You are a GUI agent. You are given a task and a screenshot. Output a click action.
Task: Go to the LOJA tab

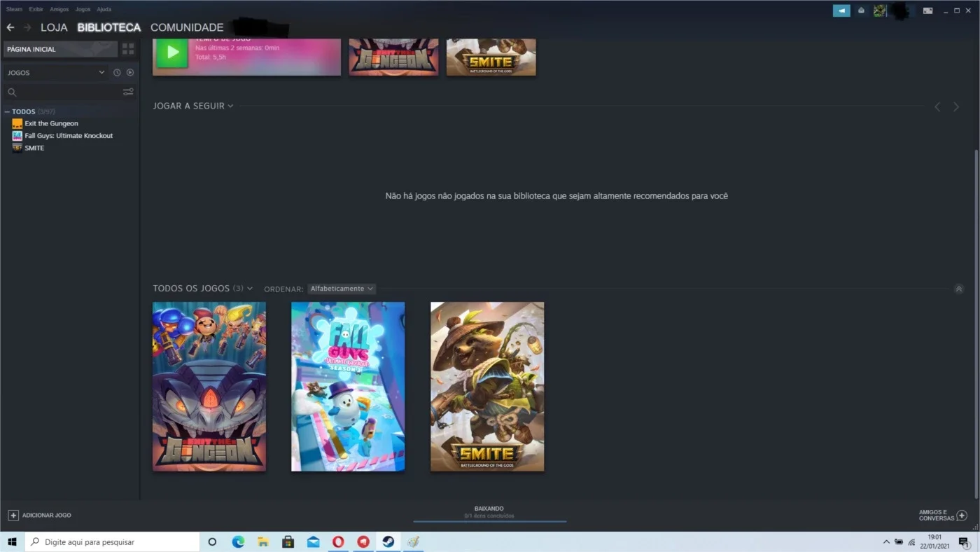54,27
